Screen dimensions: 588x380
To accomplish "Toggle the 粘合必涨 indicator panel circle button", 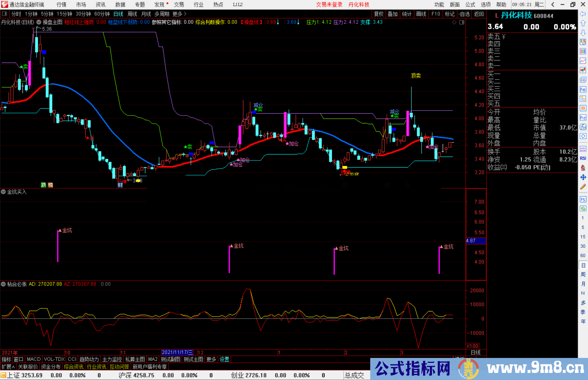I will point(4,284).
